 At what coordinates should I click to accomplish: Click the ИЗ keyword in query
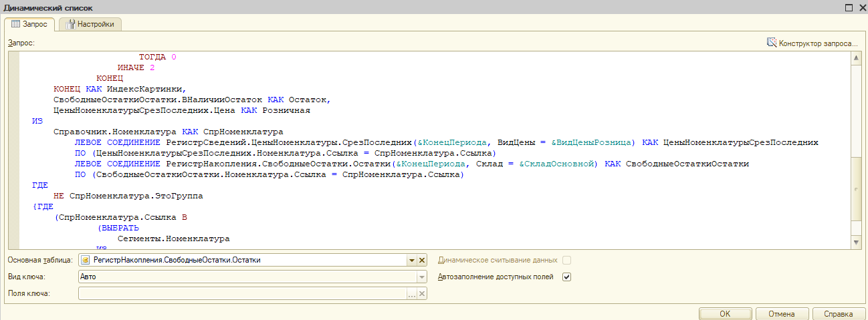pyautogui.click(x=37, y=121)
